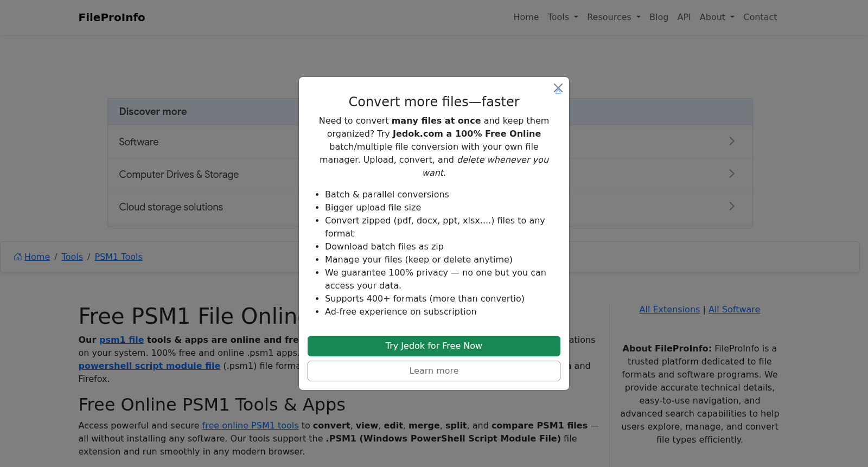
Task: Click 'Supports 400+ formats' bullet
Action: tap(425, 299)
